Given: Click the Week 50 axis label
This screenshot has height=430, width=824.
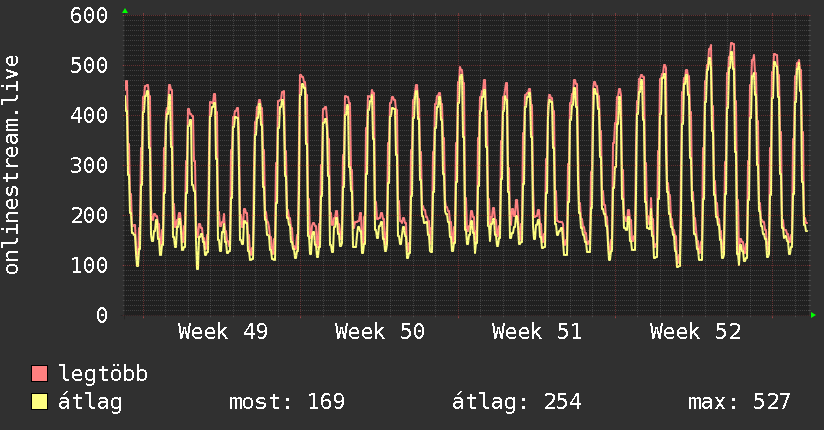Looking at the screenshot, I should [380, 331].
